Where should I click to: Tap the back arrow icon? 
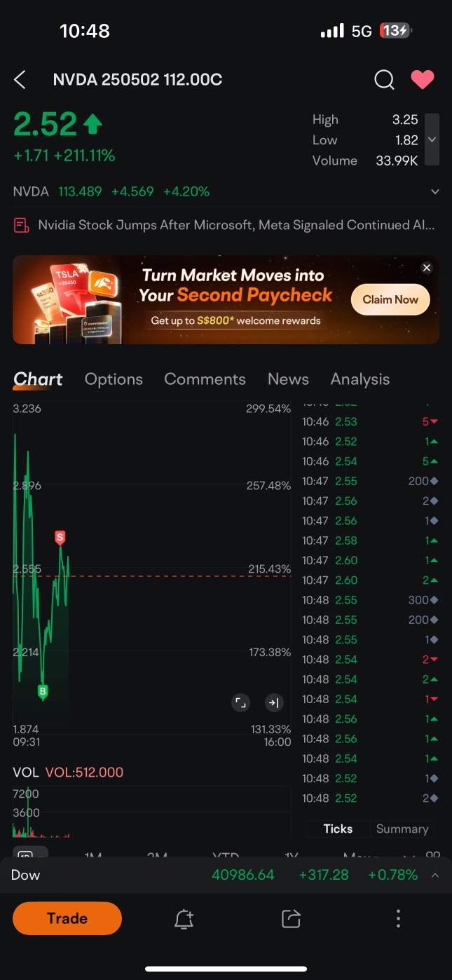tap(20, 80)
